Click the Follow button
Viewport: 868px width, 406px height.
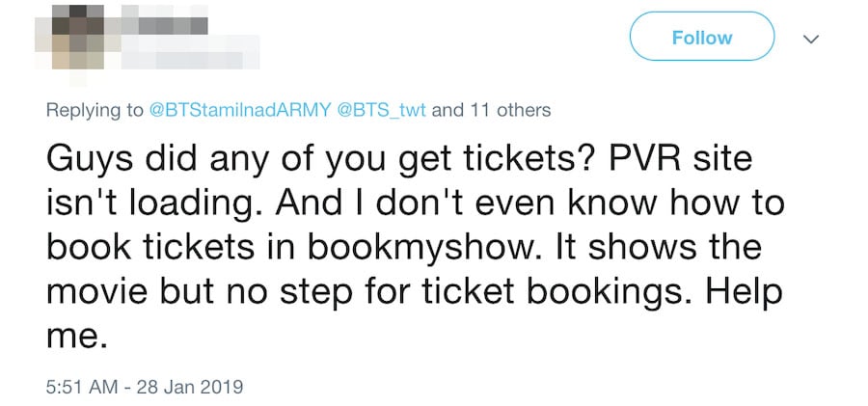click(701, 38)
